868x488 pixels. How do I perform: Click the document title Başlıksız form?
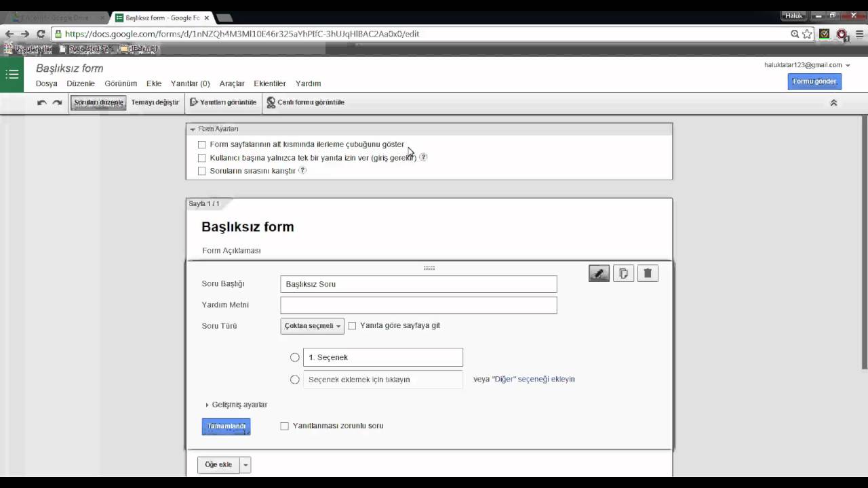70,68
